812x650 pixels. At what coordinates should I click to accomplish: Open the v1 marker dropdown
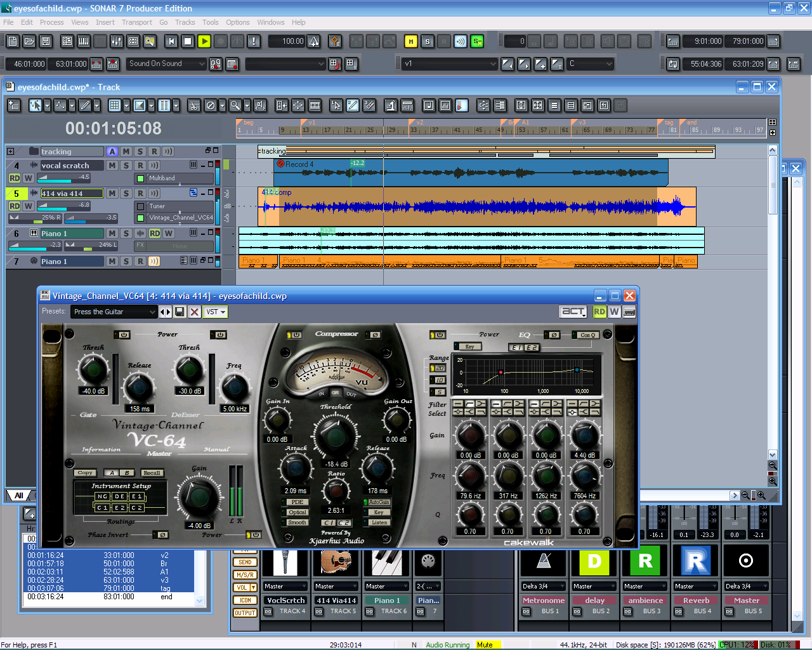click(x=449, y=64)
